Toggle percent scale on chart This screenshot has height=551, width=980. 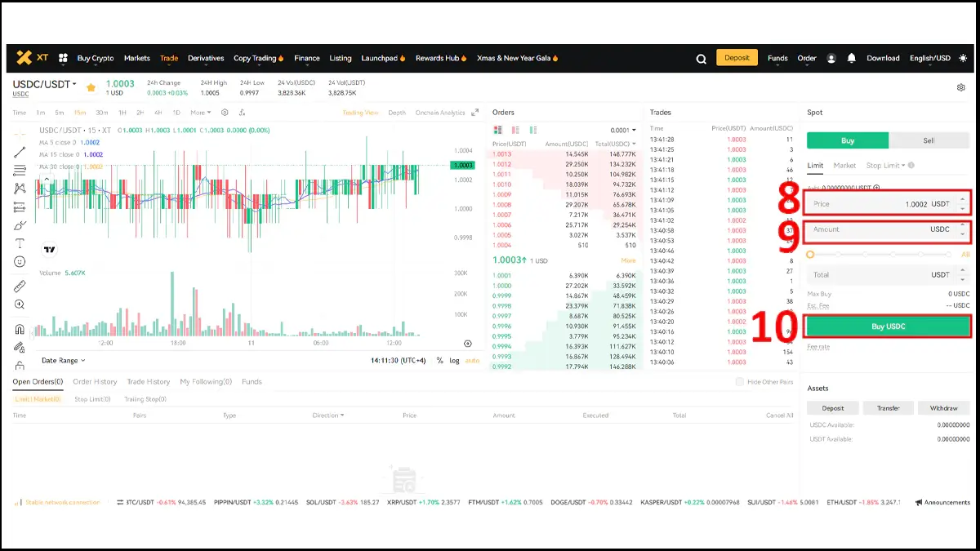[x=439, y=360]
